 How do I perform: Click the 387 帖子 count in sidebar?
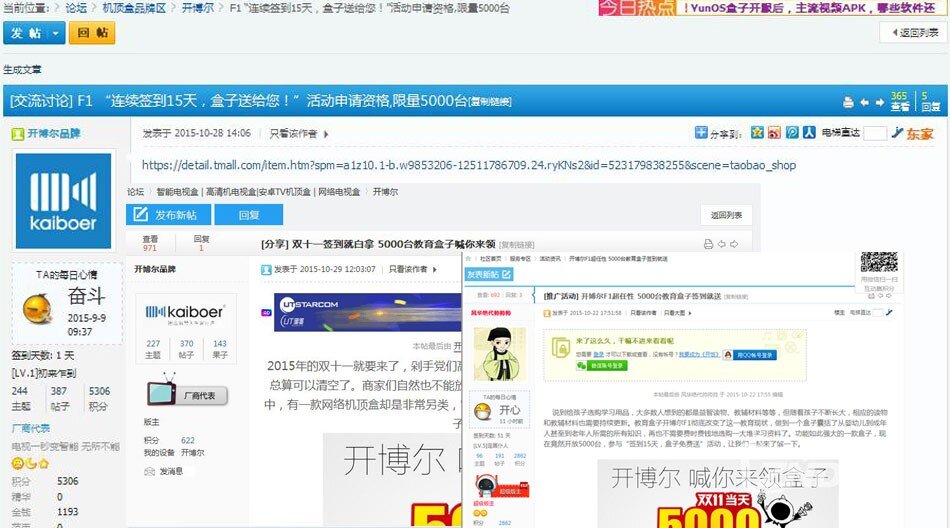(59, 392)
